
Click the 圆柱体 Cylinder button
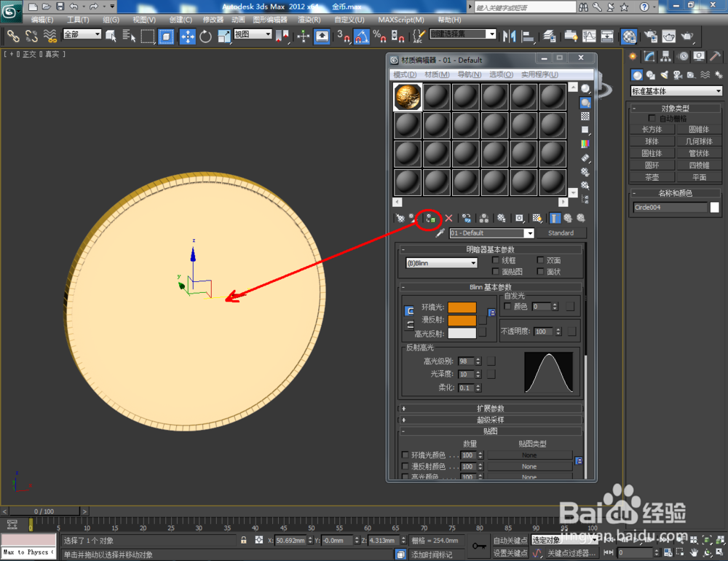[x=652, y=153]
